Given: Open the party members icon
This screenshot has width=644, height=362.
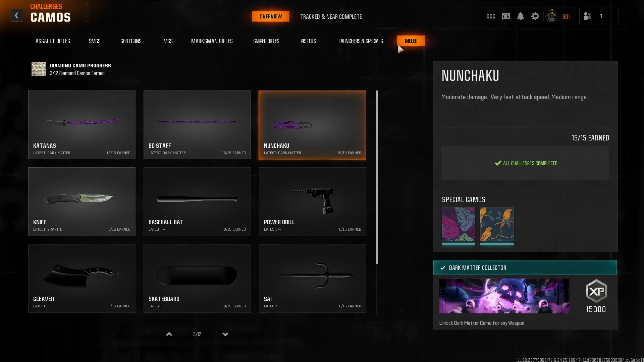Looking at the screenshot, I should pos(587,16).
